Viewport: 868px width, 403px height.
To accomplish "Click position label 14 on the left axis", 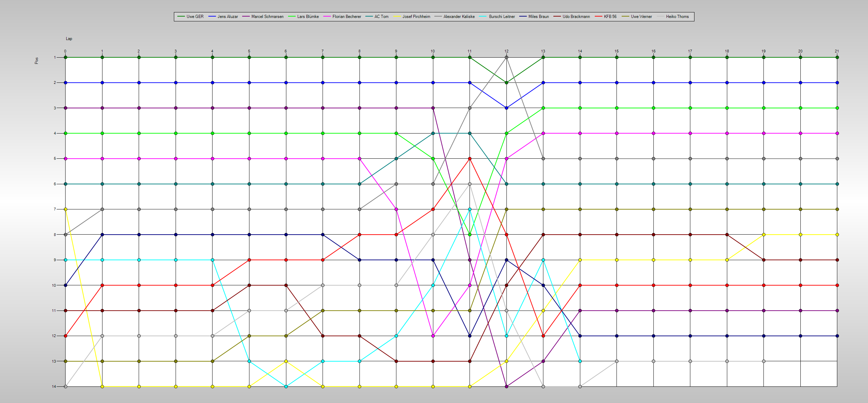I will [x=54, y=386].
